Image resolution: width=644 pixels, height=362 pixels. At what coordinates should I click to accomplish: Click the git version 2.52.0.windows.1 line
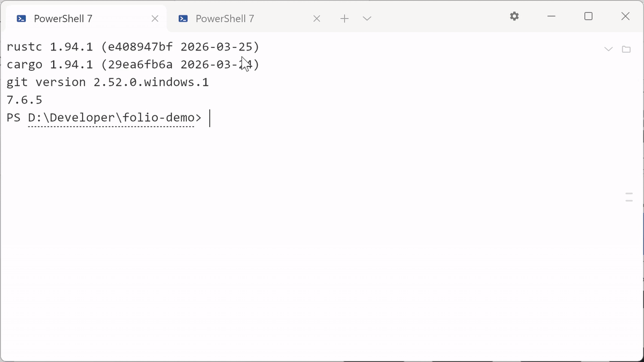(107, 82)
